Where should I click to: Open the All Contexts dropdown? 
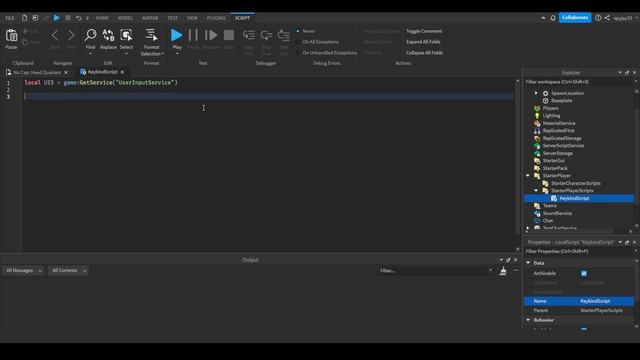(x=68, y=271)
